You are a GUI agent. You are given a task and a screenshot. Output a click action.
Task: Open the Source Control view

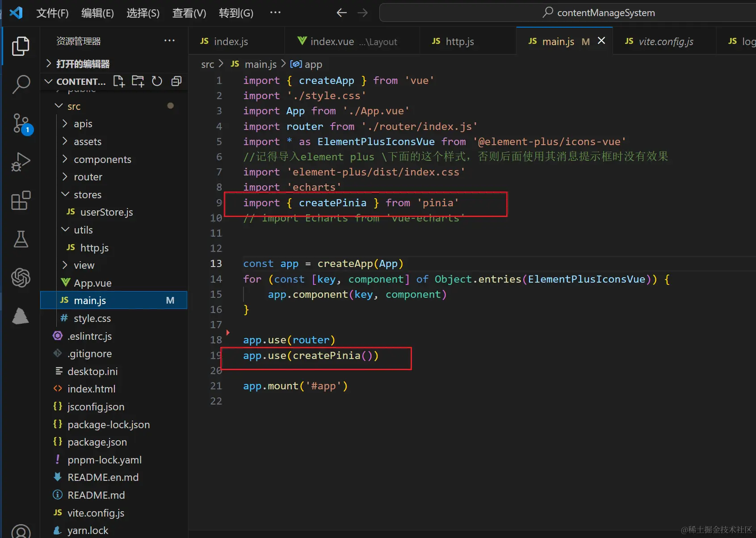click(x=21, y=123)
